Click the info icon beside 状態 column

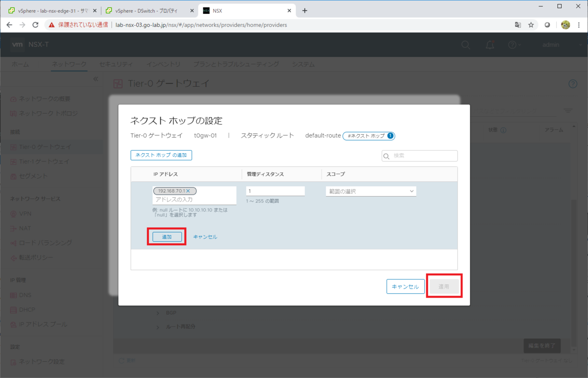tap(503, 130)
